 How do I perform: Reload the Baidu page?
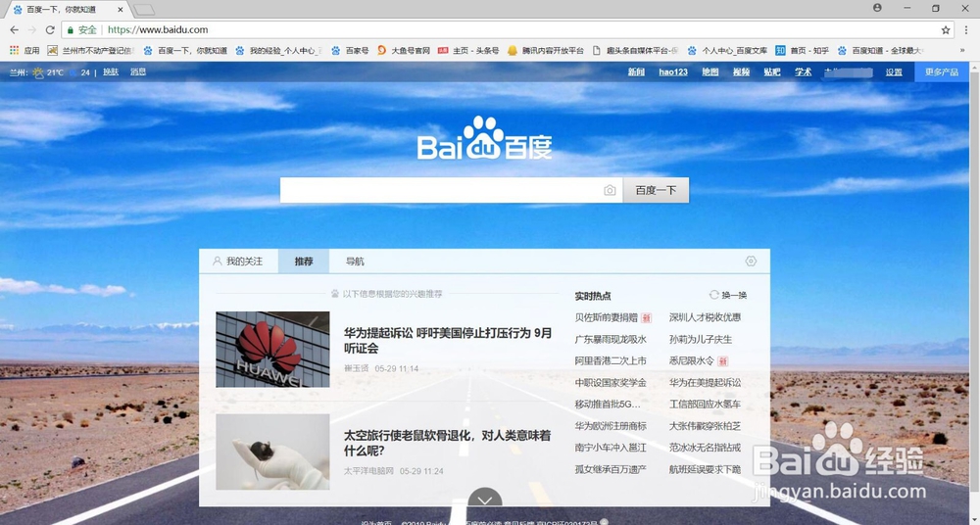coord(50,30)
